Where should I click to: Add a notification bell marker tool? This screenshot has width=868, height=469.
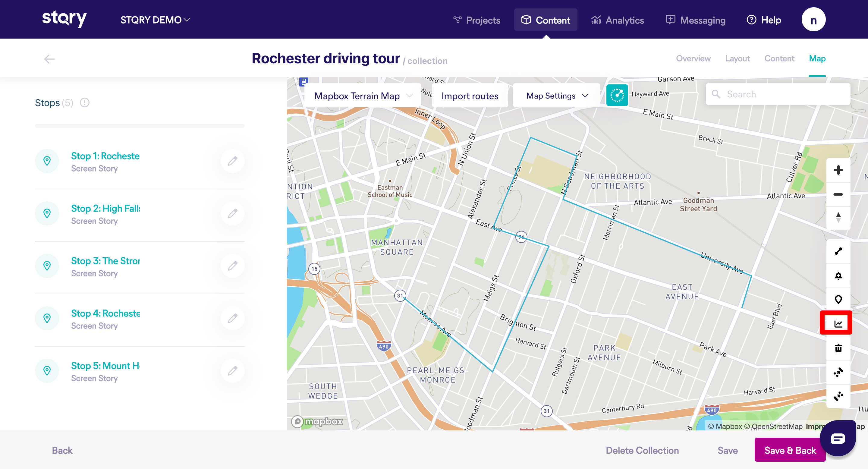(x=838, y=275)
